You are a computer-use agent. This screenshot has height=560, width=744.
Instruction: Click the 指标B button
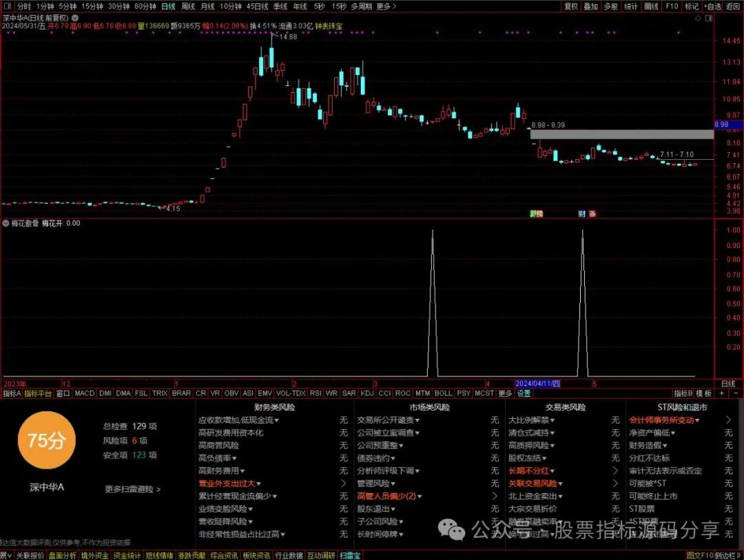tap(683, 393)
